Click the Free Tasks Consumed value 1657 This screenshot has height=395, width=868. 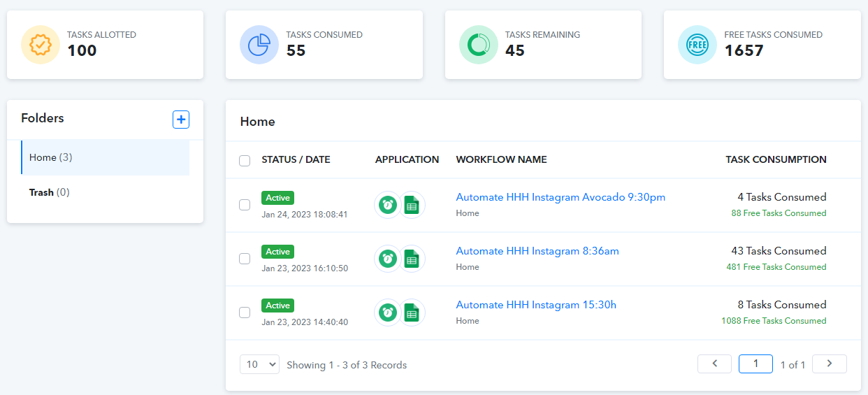(744, 50)
